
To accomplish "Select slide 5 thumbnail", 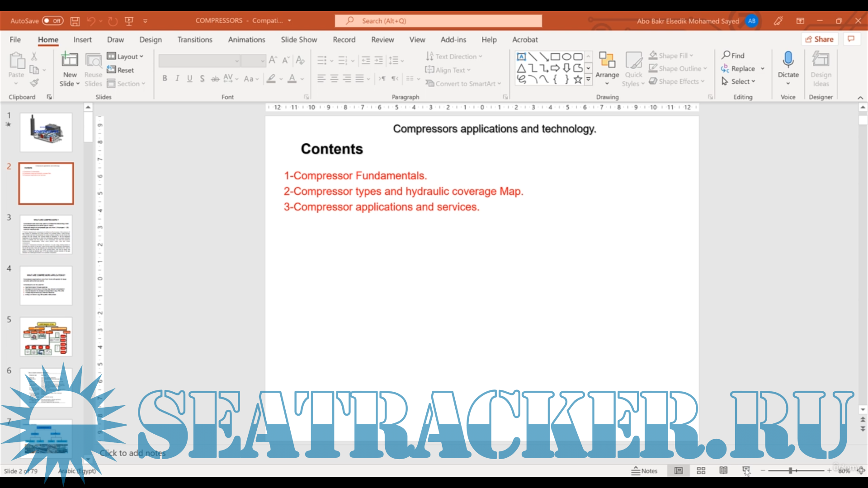I will [46, 337].
